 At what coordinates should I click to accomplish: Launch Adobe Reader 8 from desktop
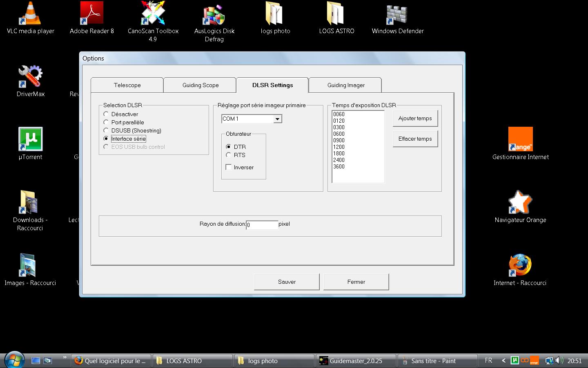[x=92, y=18]
